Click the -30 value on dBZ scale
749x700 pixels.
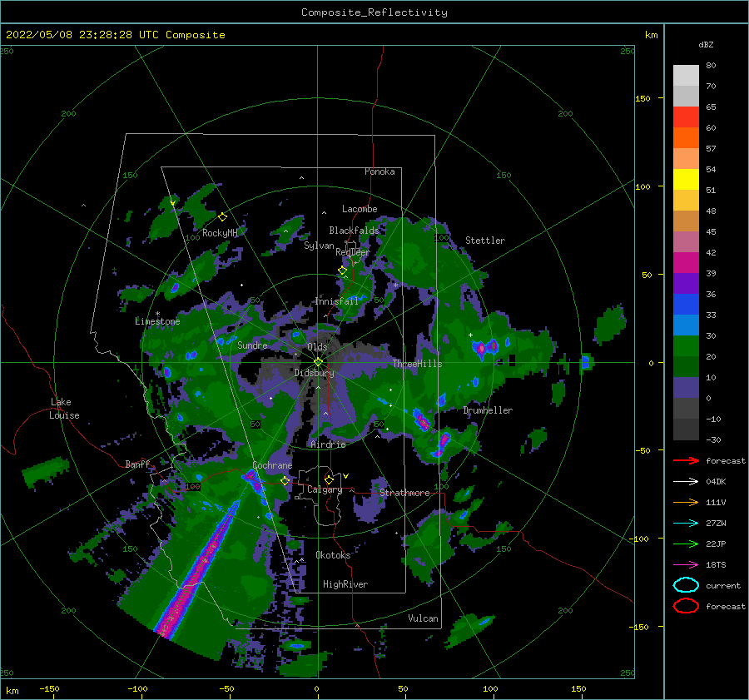coord(714,439)
